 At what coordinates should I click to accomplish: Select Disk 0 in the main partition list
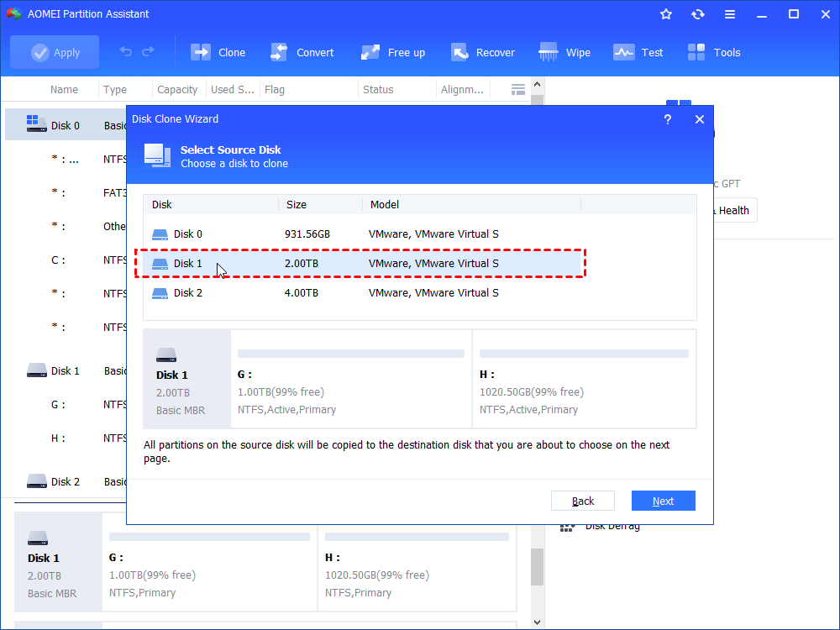pos(66,125)
